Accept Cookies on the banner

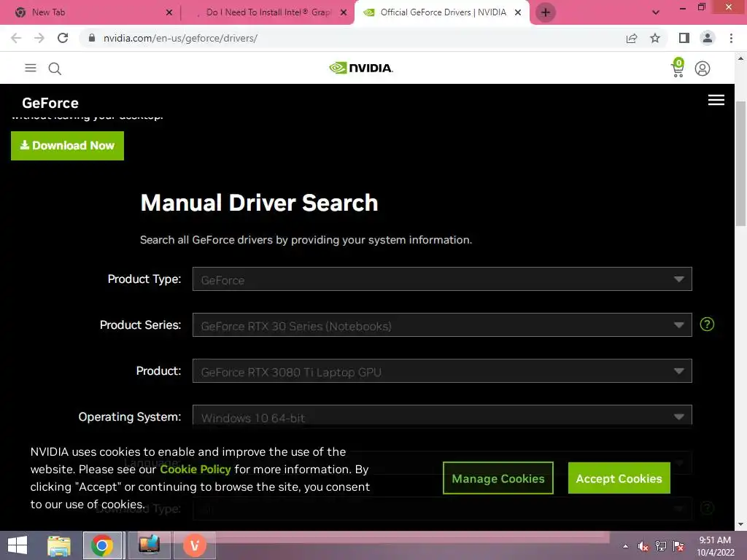coord(619,478)
